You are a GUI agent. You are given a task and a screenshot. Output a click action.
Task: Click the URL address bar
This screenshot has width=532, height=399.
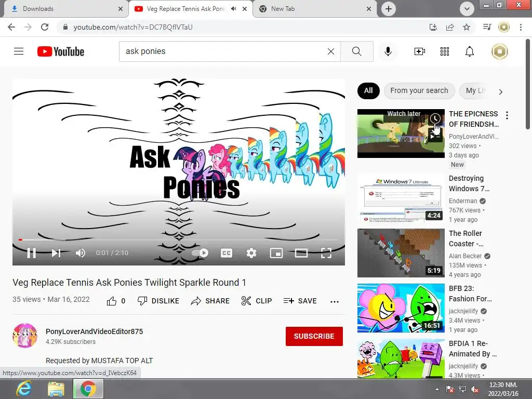237,27
